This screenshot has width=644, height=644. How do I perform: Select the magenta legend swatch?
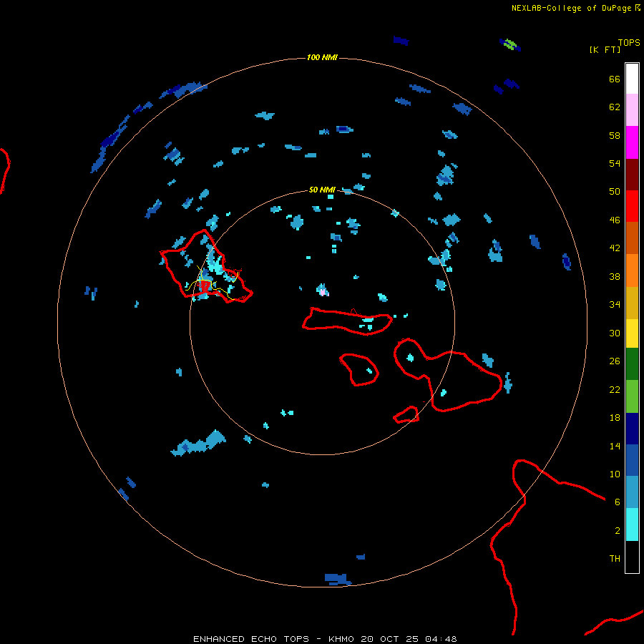point(632,142)
